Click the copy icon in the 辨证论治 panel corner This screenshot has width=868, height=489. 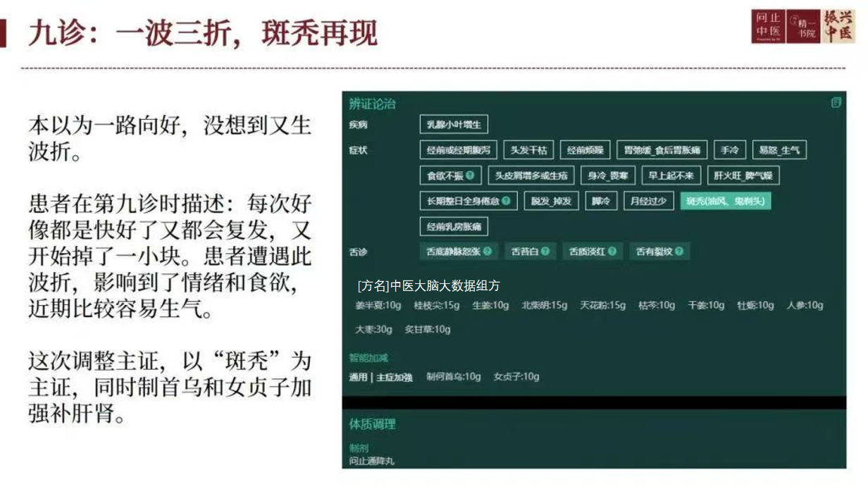click(836, 103)
